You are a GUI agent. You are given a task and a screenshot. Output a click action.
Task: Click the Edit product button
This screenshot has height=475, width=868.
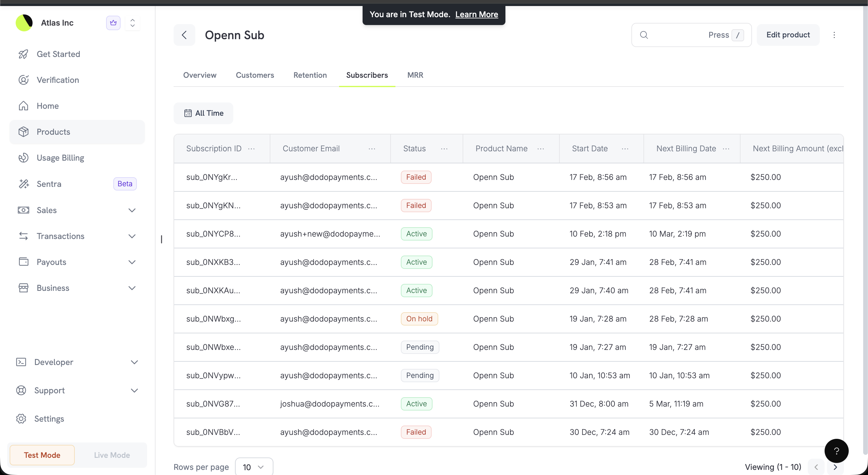tap(788, 35)
